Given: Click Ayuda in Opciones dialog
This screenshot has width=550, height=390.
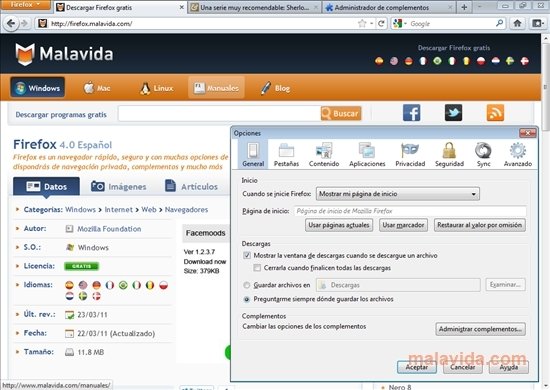Looking at the screenshot, I should click(509, 367).
